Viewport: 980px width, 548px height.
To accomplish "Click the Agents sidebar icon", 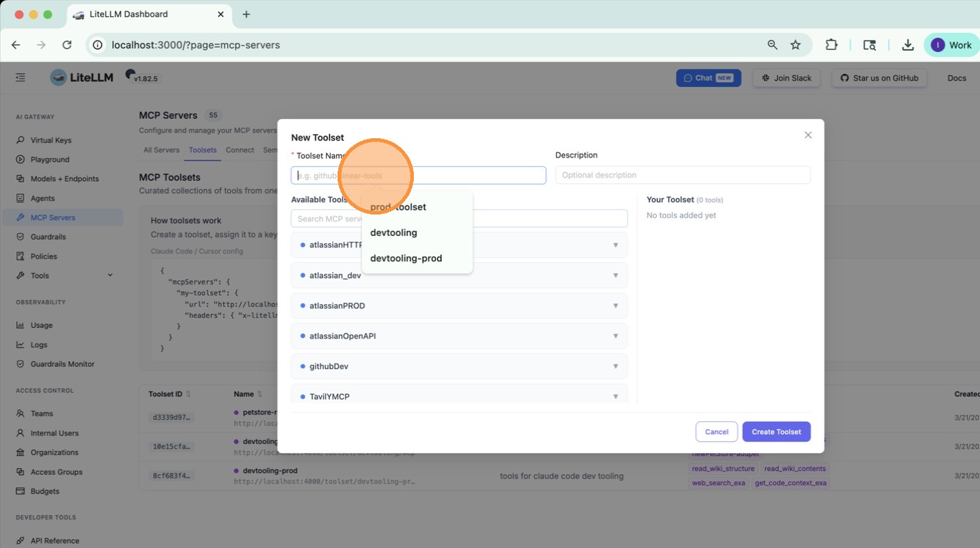I will 21,198.
